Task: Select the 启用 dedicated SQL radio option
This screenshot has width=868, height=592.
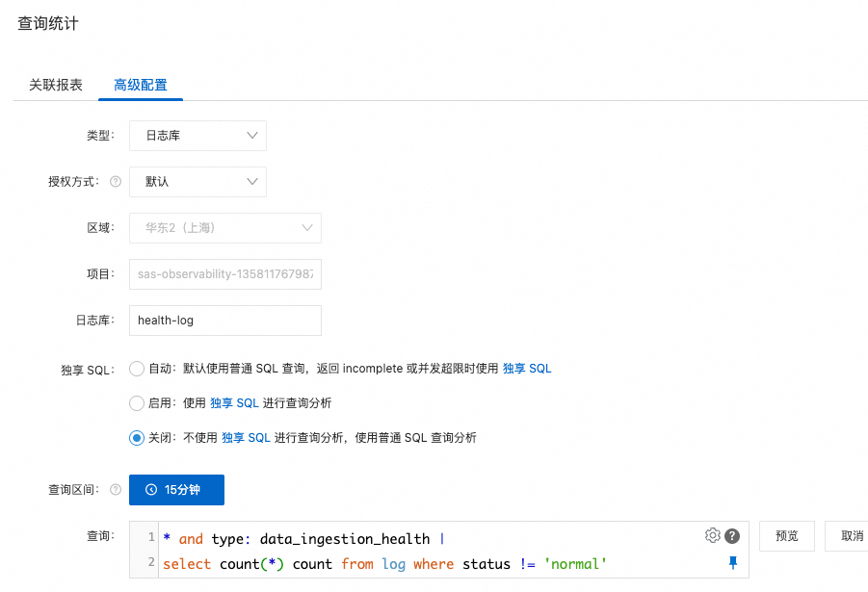Action: pos(137,402)
